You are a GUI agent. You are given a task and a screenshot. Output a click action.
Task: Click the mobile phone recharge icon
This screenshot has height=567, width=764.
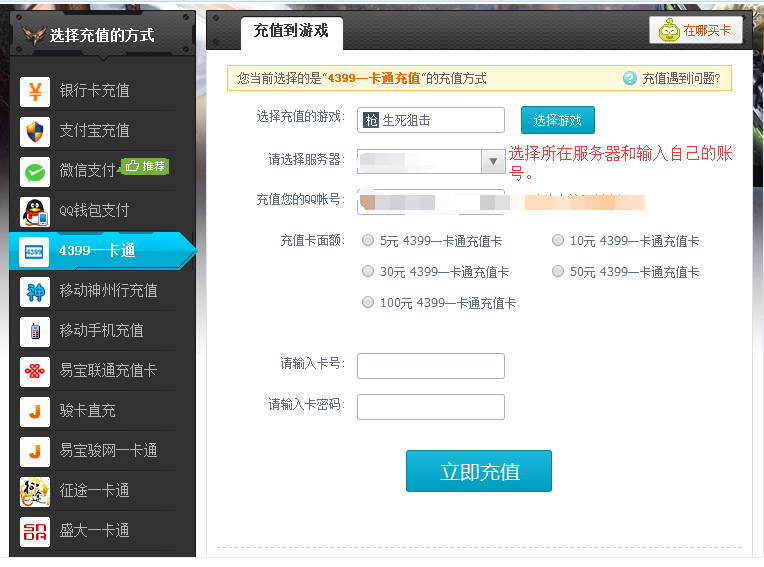point(35,332)
